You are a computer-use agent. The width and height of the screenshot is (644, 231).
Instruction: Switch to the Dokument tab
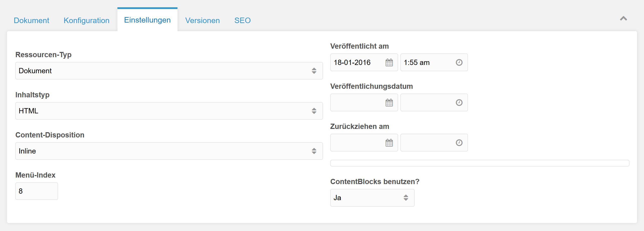(31, 20)
